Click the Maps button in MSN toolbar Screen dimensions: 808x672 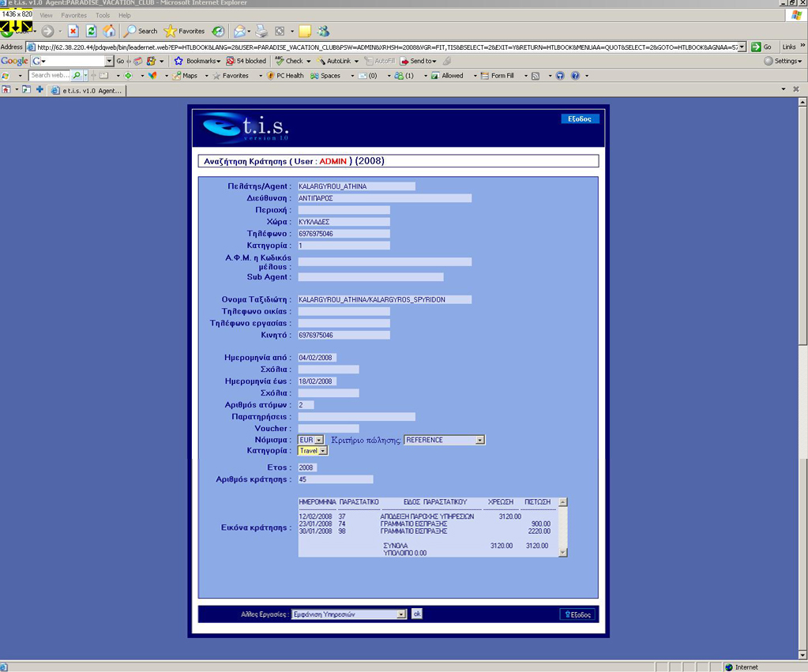point(185,76)
